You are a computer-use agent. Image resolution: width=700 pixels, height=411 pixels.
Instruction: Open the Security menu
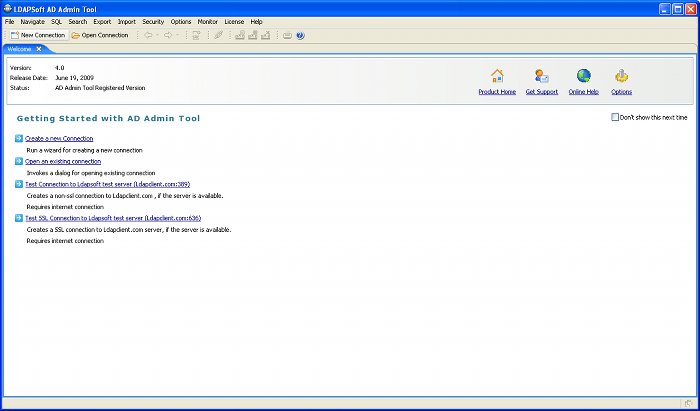[x=153, y=21]
